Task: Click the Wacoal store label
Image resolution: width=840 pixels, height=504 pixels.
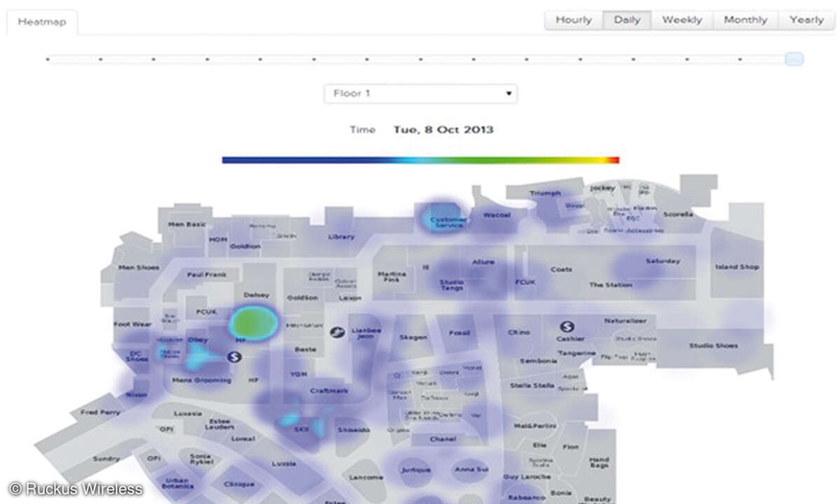Action: pos(497,215)
